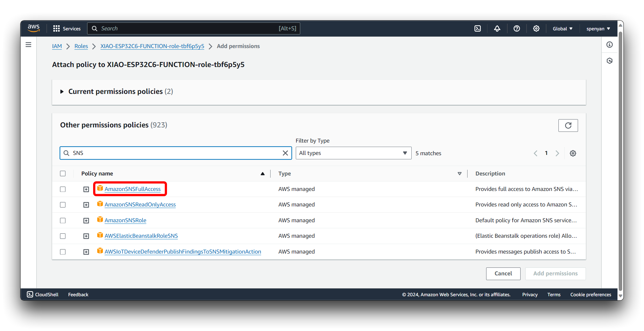The image size is (644, 331).
Task: Go to IAM breadcrumb
Action: [x=57, y=46]
